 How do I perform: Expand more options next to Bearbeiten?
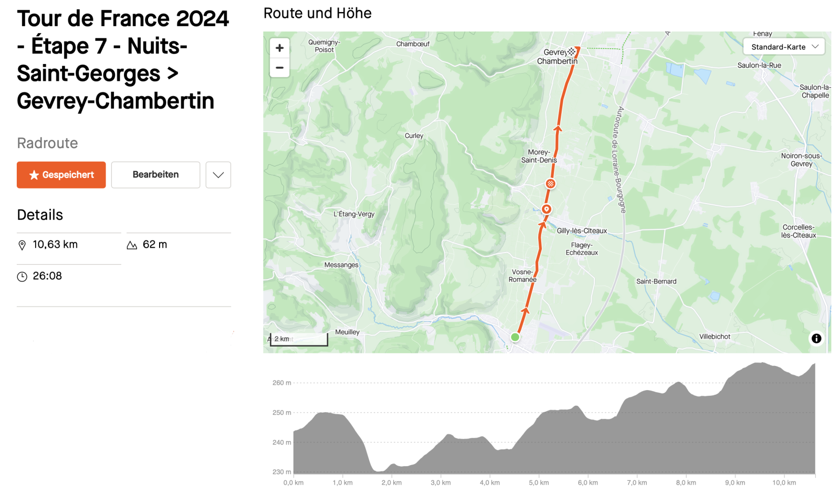point(218,175)
